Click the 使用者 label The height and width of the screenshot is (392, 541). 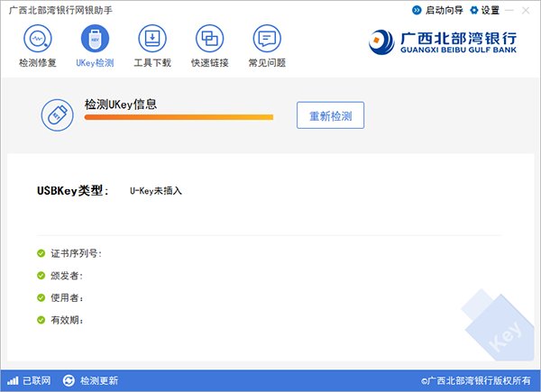tap(67, 297)
